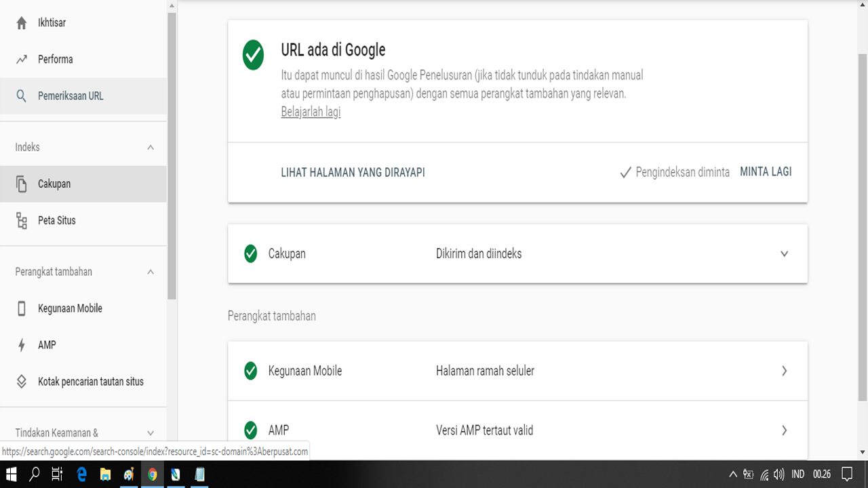Select Peta Situs in the sidebar
This screenshot has height=488, width=868.
click(x=21, y=220)
